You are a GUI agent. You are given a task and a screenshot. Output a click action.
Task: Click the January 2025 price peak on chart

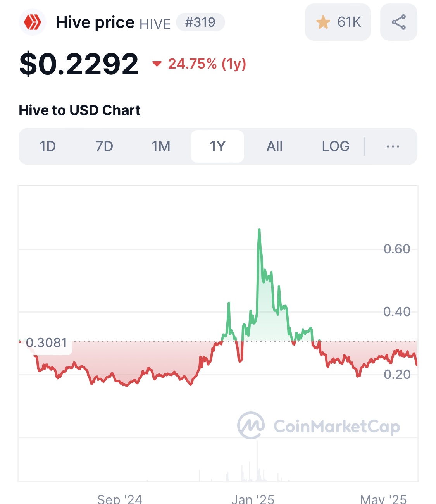coord(259,230)
